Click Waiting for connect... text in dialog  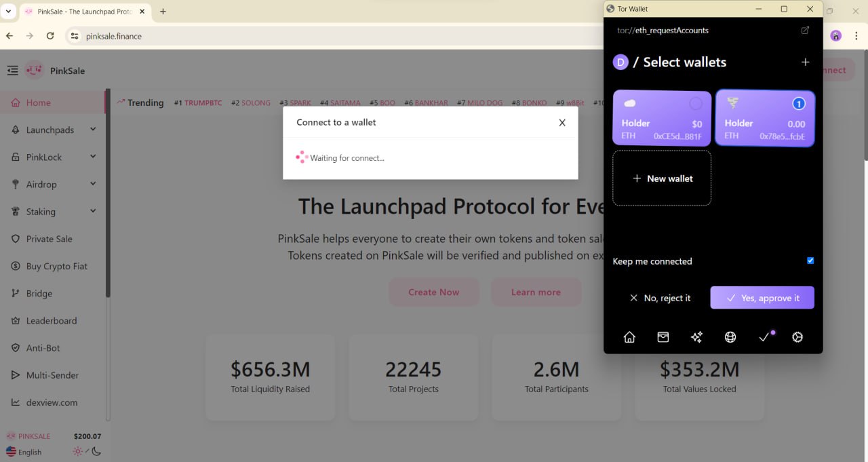347,158
